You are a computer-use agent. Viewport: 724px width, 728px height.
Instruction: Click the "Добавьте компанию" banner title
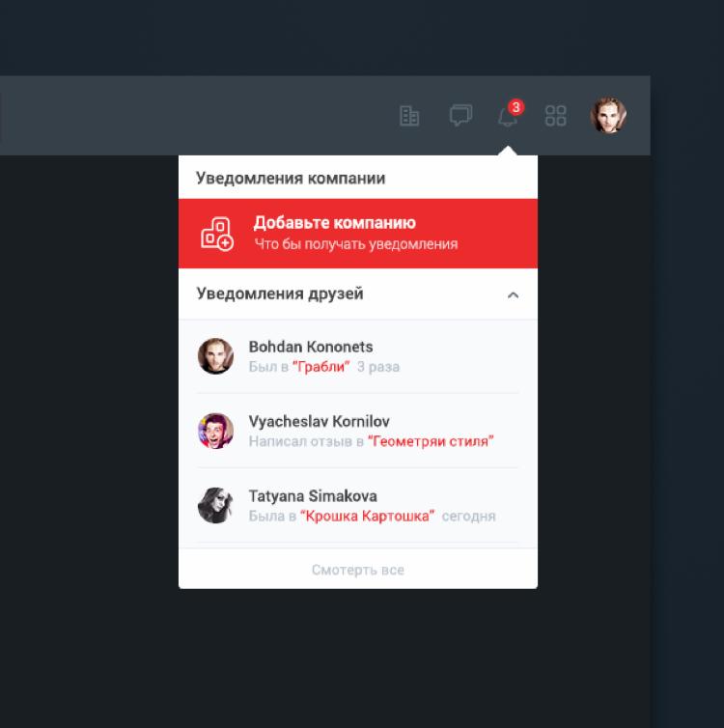[334, 223]
